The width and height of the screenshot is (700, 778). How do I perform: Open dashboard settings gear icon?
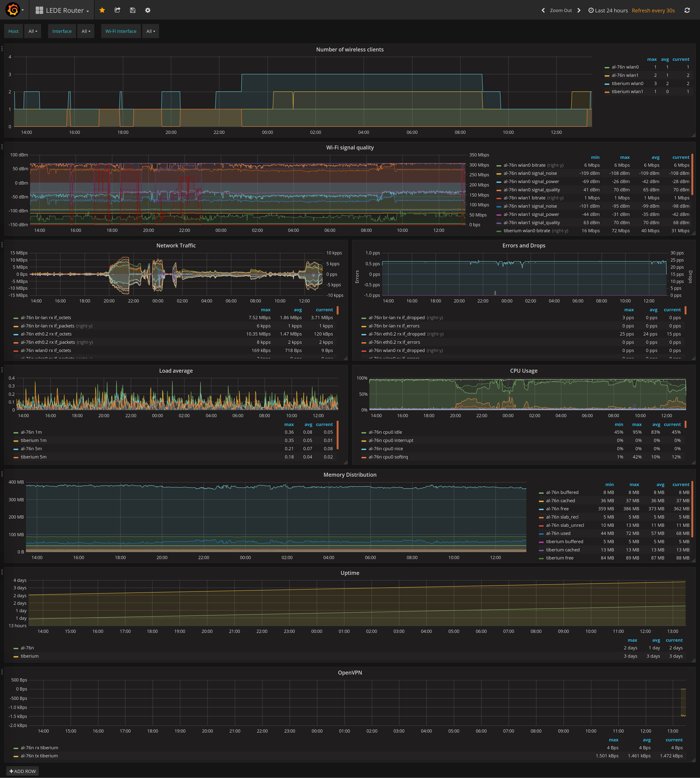click(148, 10)
